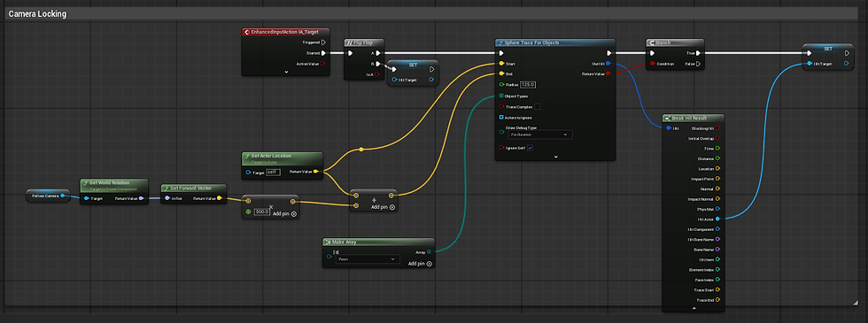Click the Triggered exec pin on EnhancedInputAction node
This screenshot has width=868, height=323.
pyautogui.click(x=323, y=42)
